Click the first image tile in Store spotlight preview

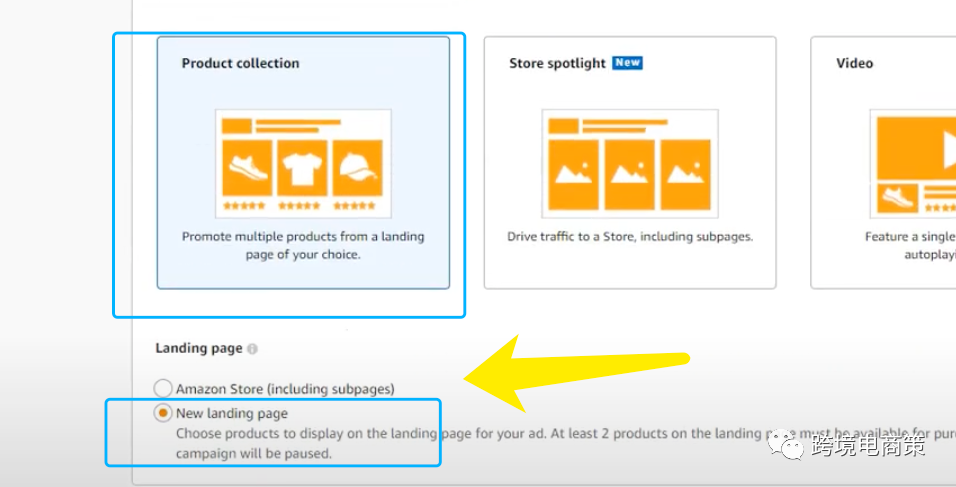(573, 174)
